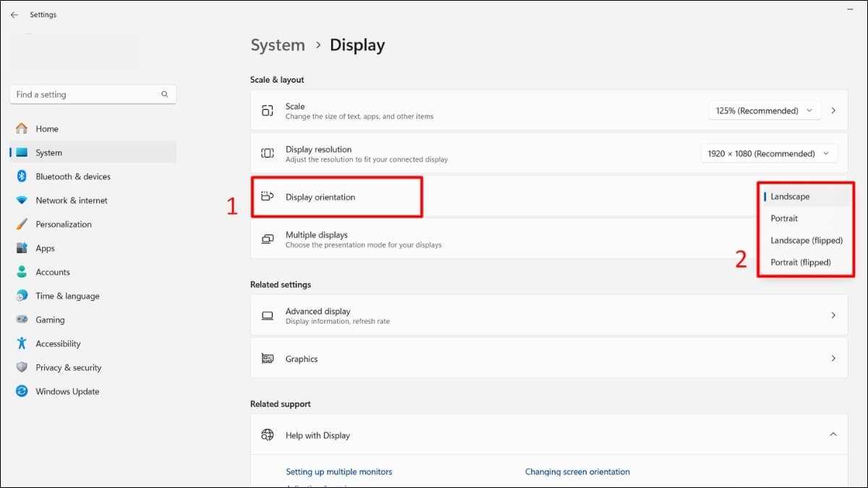Select Landscape orientation option

(x=807, y=197)
